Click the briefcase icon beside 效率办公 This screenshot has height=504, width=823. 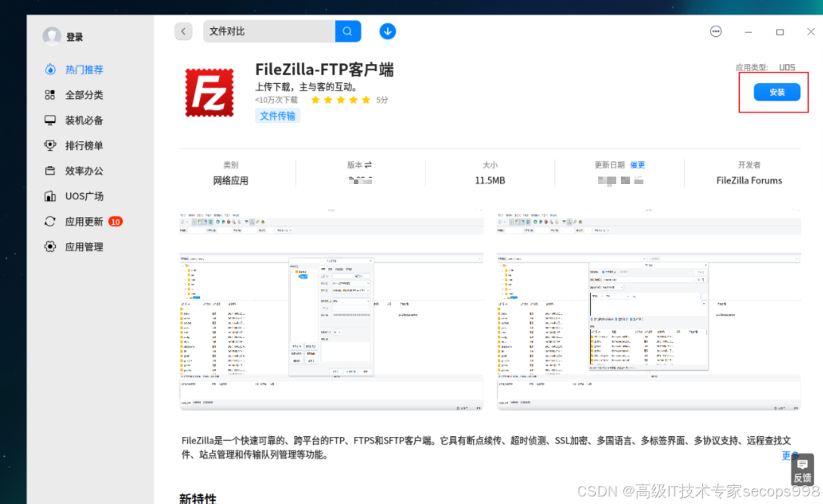pos(50,171)
